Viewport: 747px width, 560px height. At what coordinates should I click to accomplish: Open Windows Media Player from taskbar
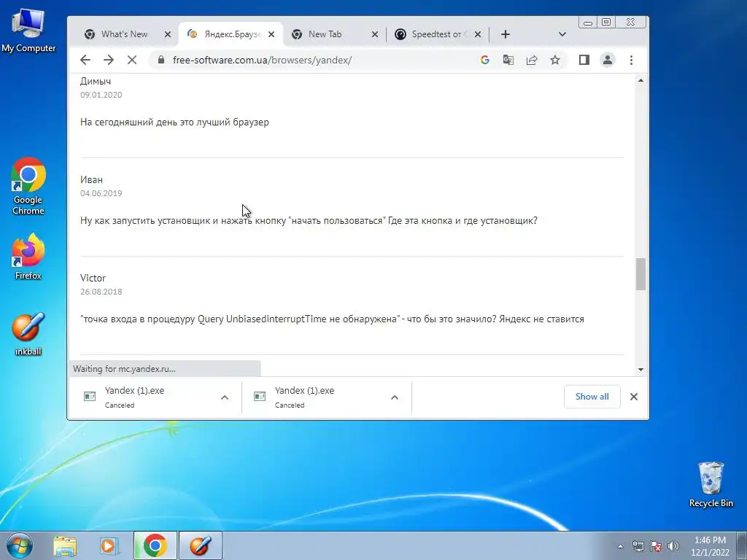click(109, 545)
